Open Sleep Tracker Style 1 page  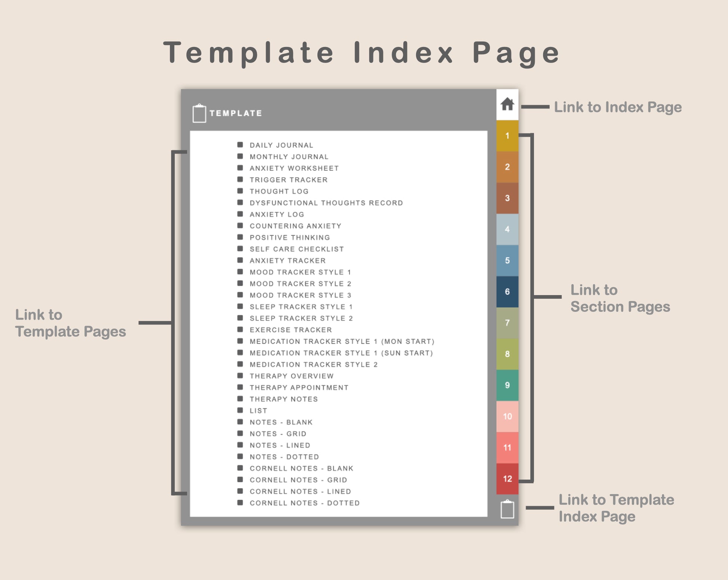301,307
